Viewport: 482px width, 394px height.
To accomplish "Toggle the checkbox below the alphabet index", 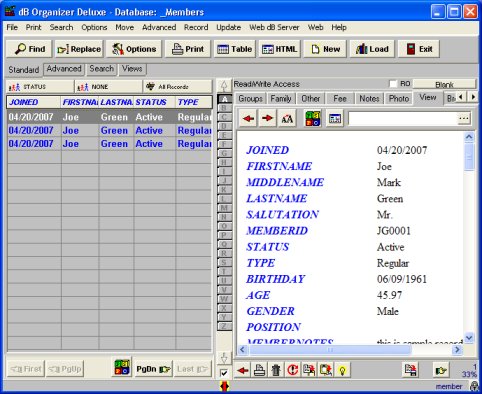I will click(x=224, y=373).
